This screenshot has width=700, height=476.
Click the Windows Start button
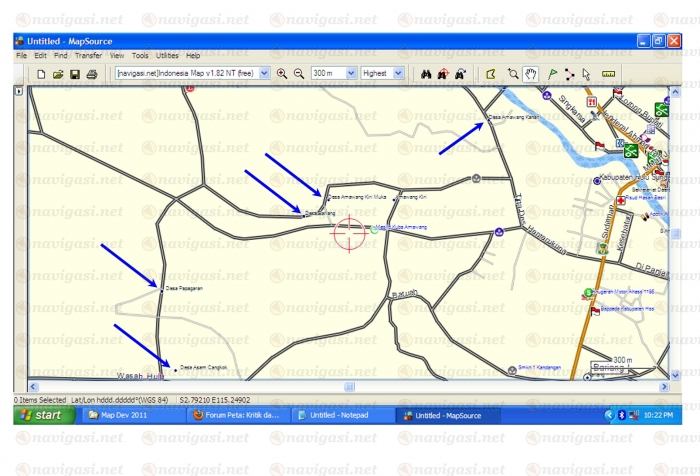(x=41, y=415)
